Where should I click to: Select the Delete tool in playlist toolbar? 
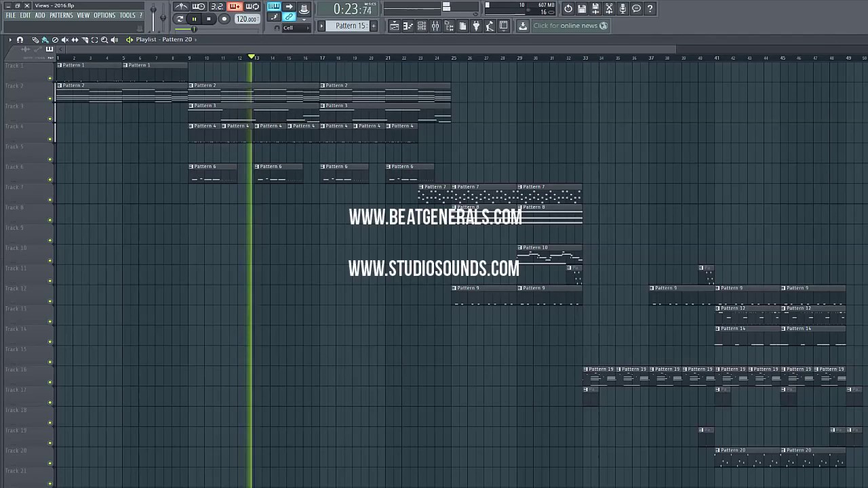tap(55, 39)
